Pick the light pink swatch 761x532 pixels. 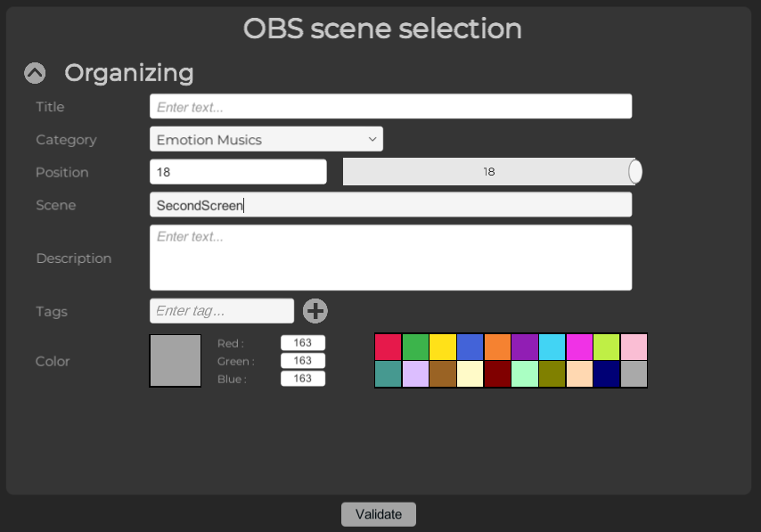(x=634, y=347)
